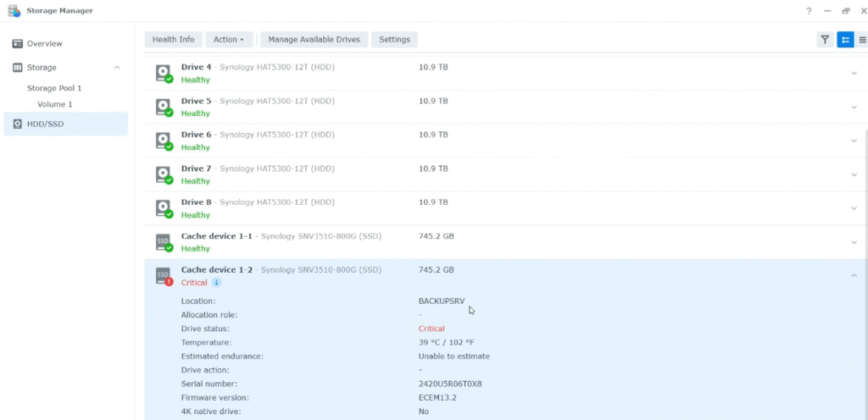
Task: Click the Cache device 1-2 critical SSD icon
Action: pos(164,276)
